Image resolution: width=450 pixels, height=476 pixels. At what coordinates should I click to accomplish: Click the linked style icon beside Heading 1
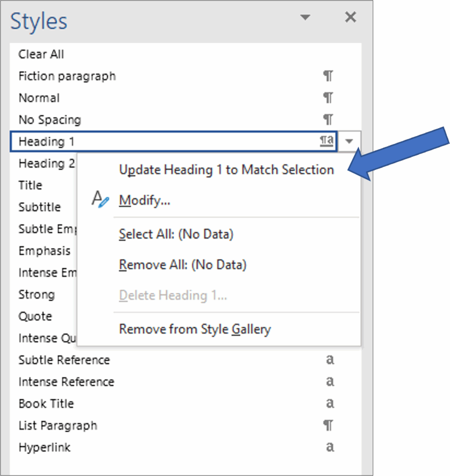(x=327, y=141)
